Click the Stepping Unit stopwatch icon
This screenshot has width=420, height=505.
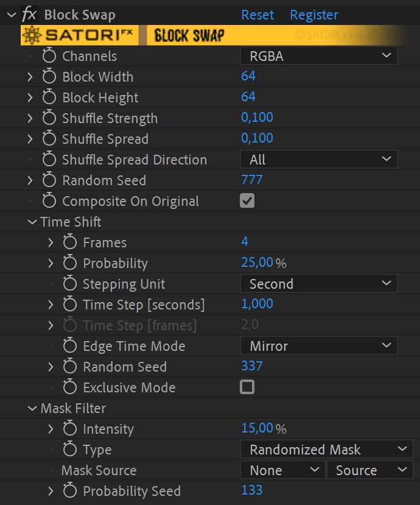(70, 283)
